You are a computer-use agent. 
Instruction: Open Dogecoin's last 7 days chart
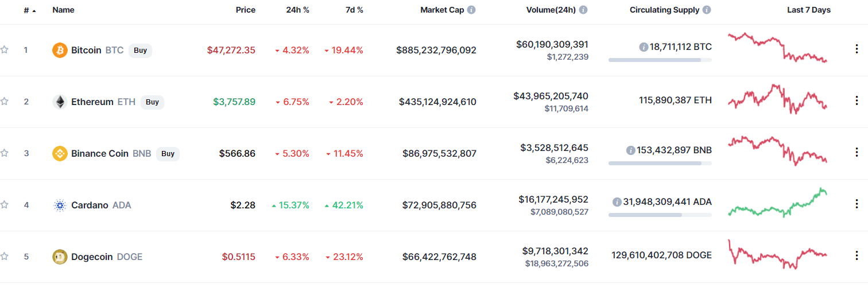click(x=778, y=254)
